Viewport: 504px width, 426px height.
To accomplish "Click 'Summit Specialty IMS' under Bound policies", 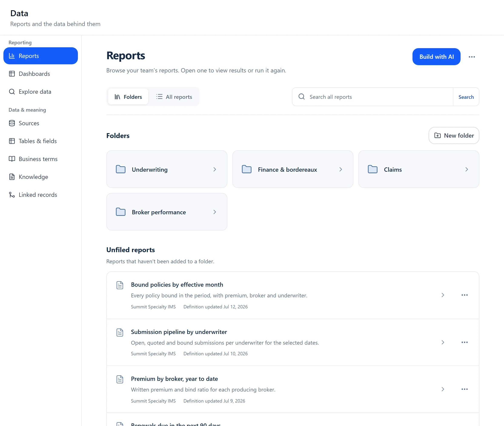I will pos(153,307).
